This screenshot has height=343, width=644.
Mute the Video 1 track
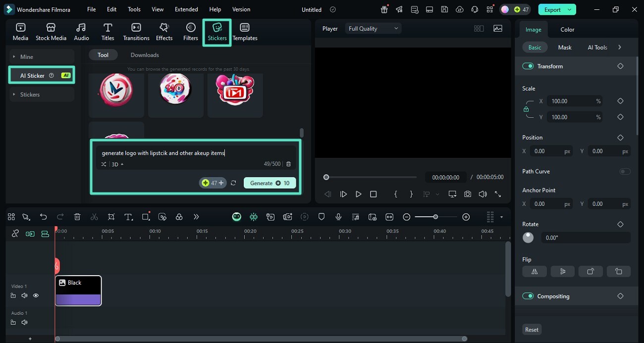pyautogui.click(x=24, y=295)
